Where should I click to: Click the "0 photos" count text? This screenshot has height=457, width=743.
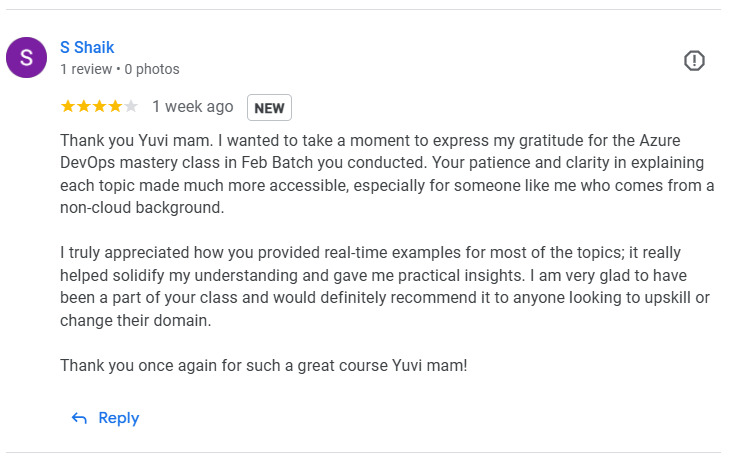(152, 69)
